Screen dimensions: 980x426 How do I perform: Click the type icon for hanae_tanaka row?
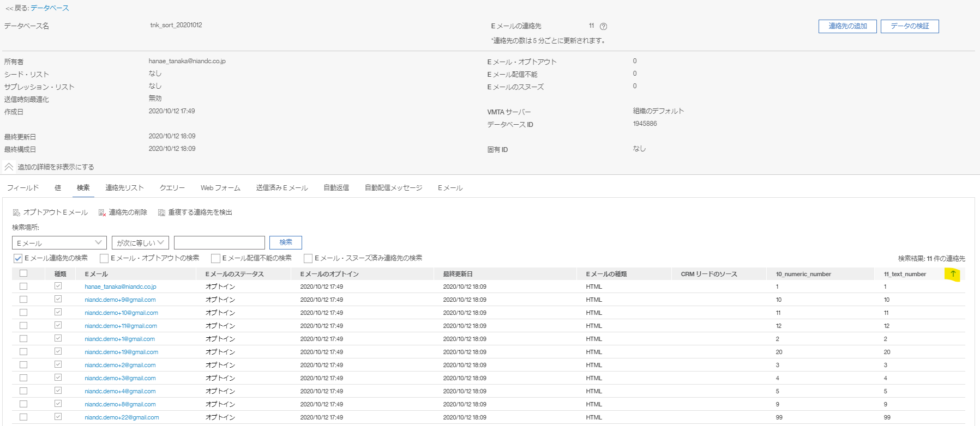click(58, 286)
